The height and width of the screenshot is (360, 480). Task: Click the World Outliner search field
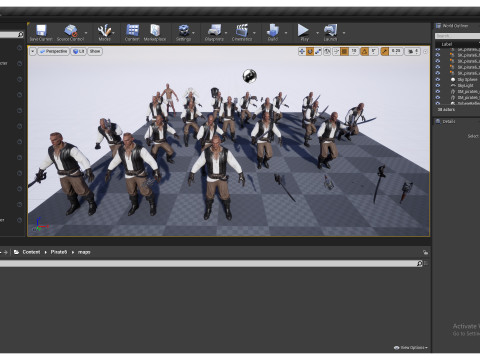point(457,36)
